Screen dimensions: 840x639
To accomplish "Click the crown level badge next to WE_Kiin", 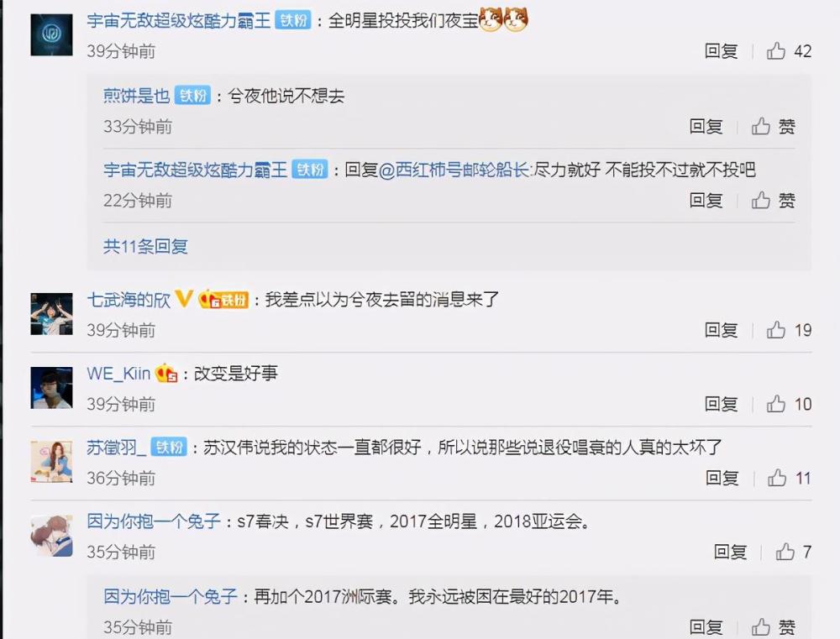I will click(166, 373).
